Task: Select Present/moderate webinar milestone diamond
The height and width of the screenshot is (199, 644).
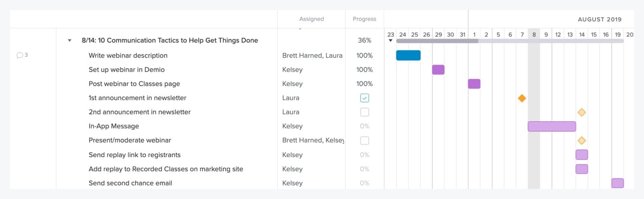Action: 582,140
